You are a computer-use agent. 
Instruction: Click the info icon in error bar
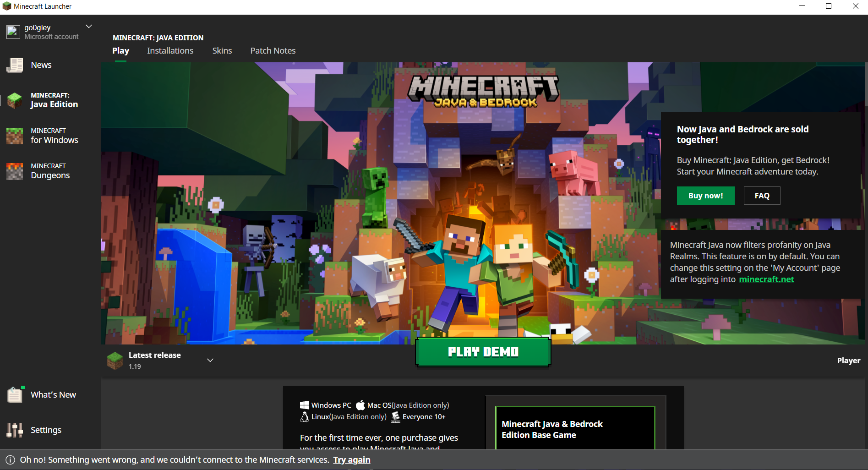(x=10, y=460)
